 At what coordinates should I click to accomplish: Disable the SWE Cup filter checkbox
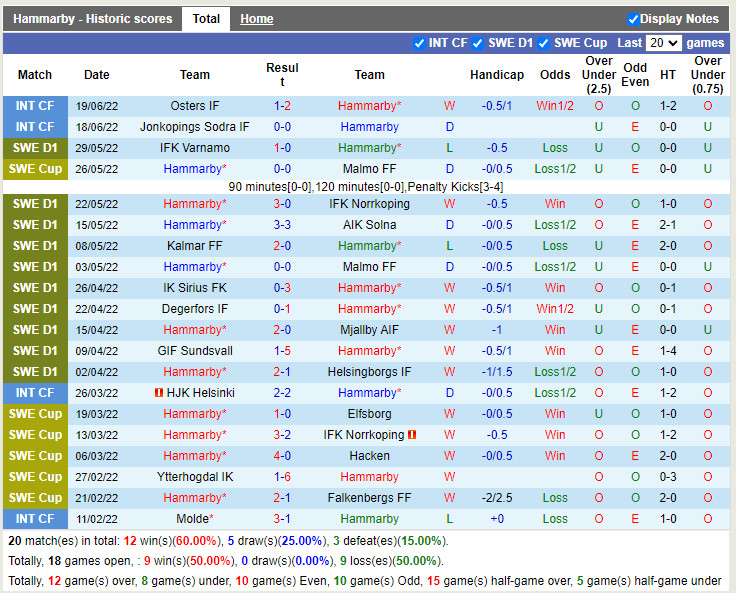pyautogui.click(x=543, y=43)
